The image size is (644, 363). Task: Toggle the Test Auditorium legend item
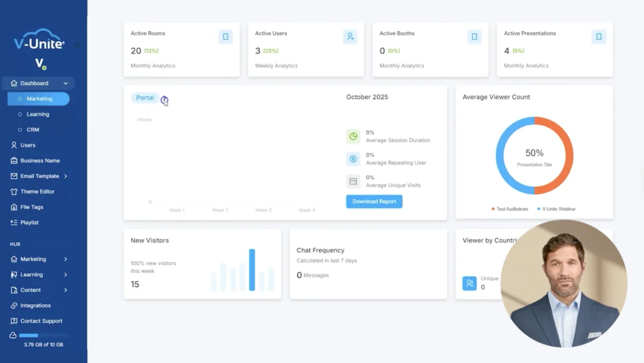click(x=511, y=209)
